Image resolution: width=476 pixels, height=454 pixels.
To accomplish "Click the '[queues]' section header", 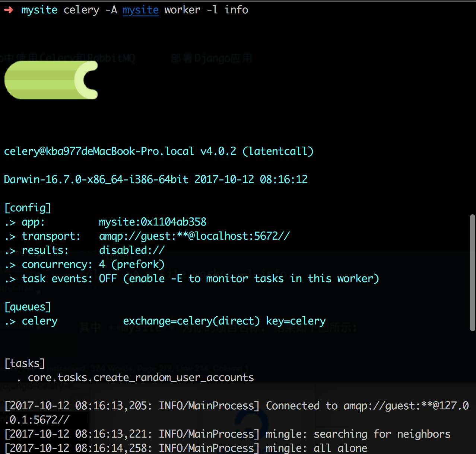I will tap(28, 307).
